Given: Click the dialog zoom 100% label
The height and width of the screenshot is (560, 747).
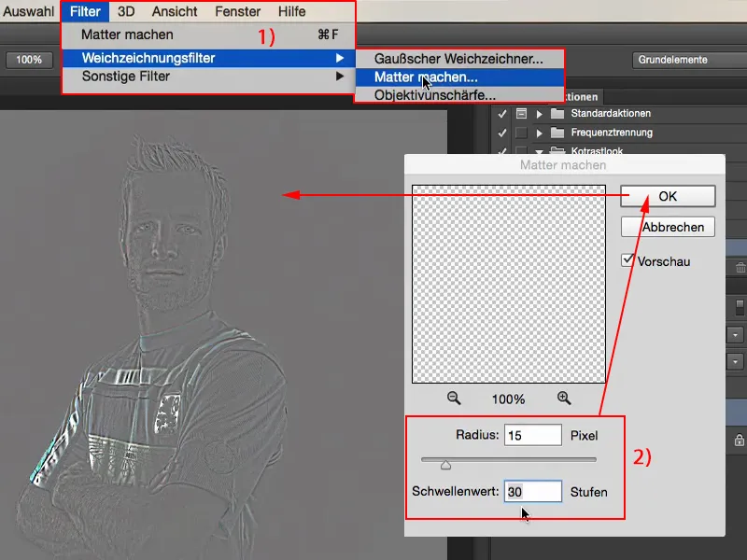Looking at the screenshot, I should 508,399.
